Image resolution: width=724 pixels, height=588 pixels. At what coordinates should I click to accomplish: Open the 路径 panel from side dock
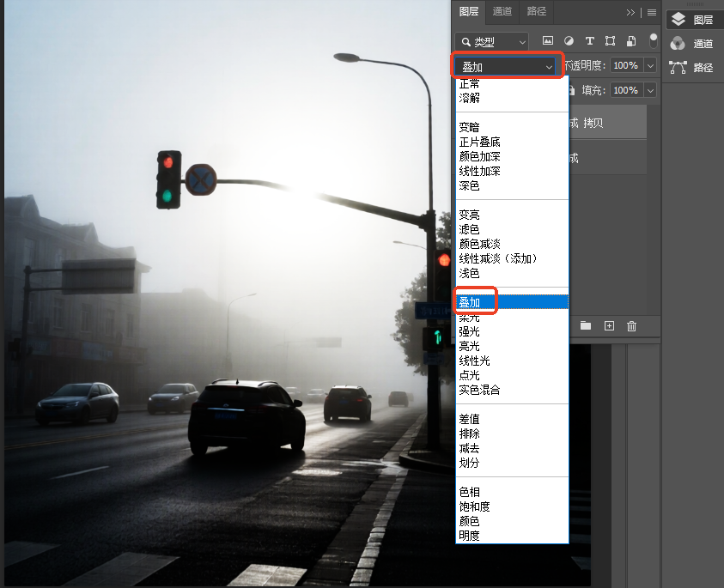click(692, 68)
